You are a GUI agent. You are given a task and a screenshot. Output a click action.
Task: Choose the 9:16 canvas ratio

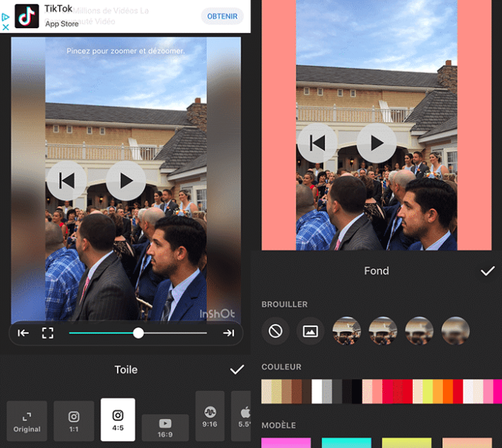point(210,416)
